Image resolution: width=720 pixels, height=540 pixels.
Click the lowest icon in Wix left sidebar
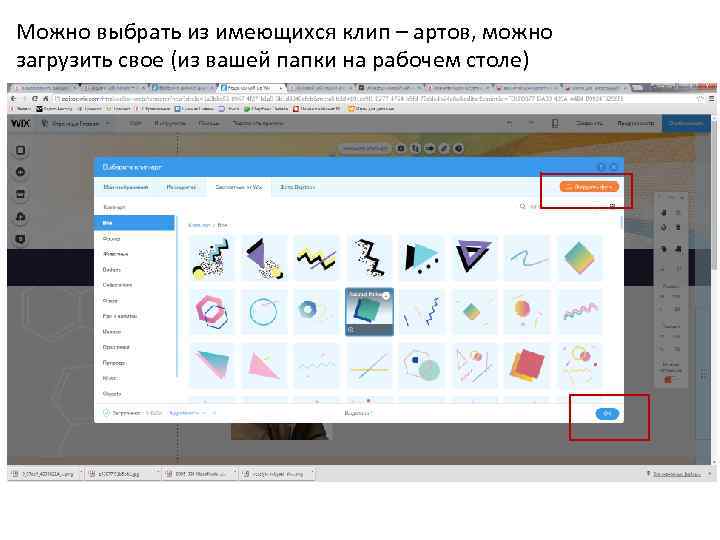point(20,239)
